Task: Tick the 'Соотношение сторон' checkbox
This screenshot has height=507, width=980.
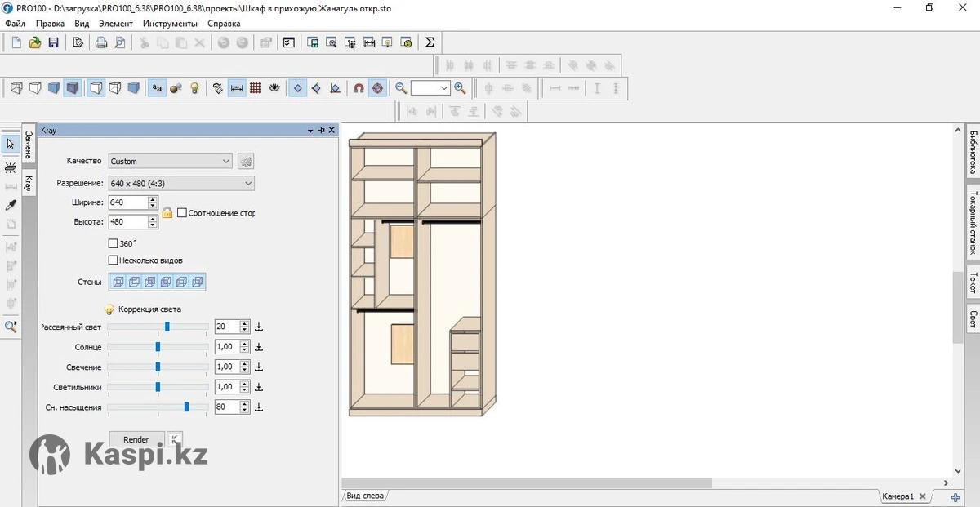Action: pos(182,213)
